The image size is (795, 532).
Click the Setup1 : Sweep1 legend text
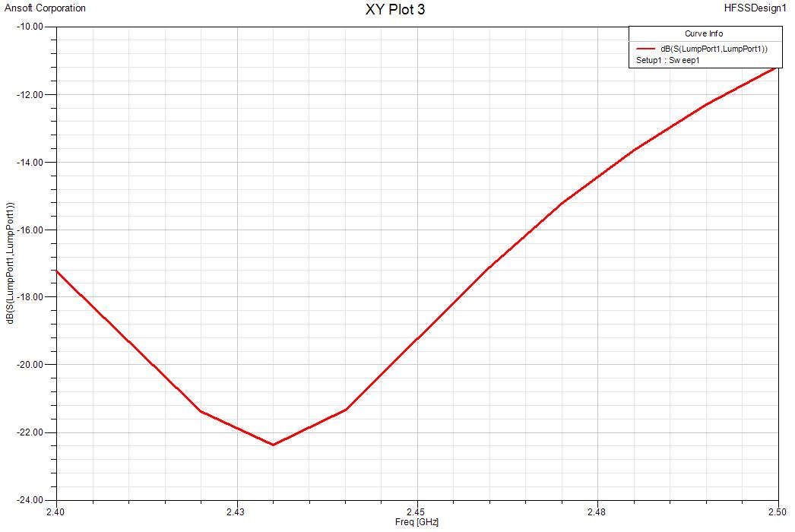668,60
